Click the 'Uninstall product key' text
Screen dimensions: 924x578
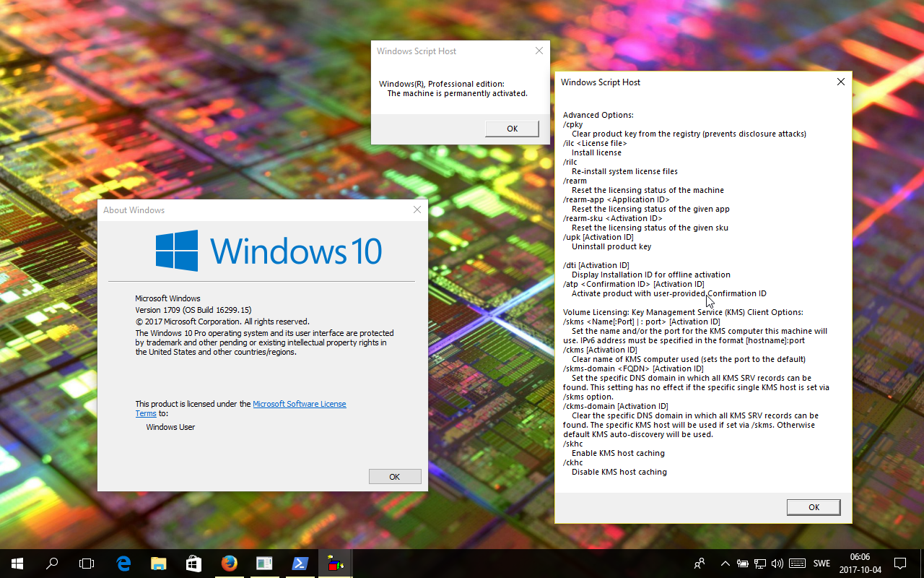click(611, 246)
